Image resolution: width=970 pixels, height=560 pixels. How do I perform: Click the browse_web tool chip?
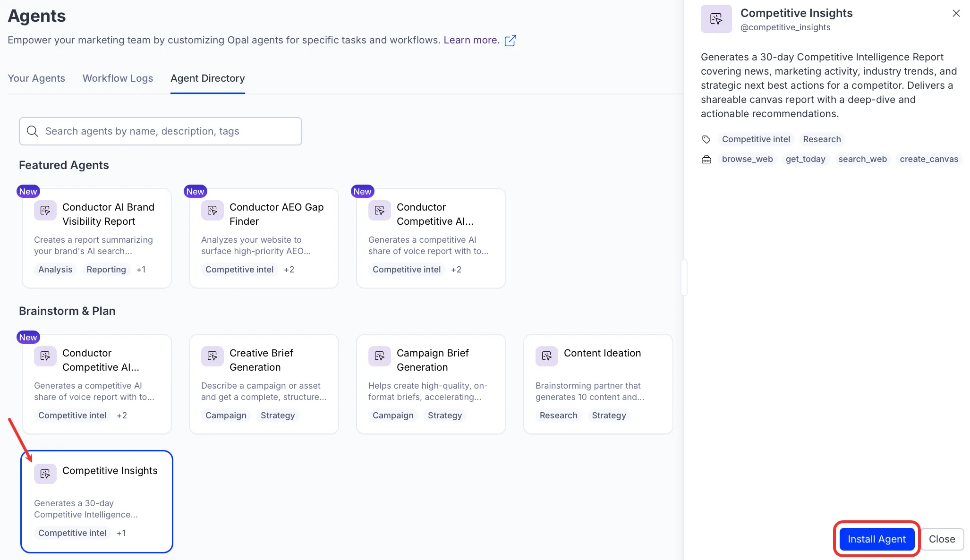(748, 159)
